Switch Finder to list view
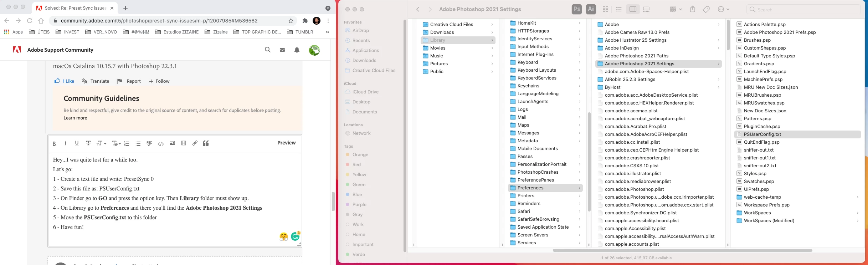This screenshot has width=868, height=265. [619, 9]
